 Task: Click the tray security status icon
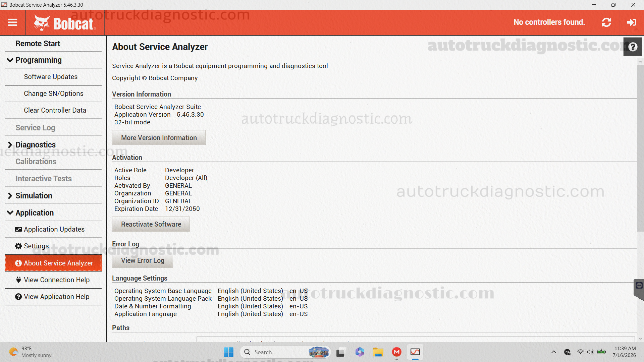(567, 352)
